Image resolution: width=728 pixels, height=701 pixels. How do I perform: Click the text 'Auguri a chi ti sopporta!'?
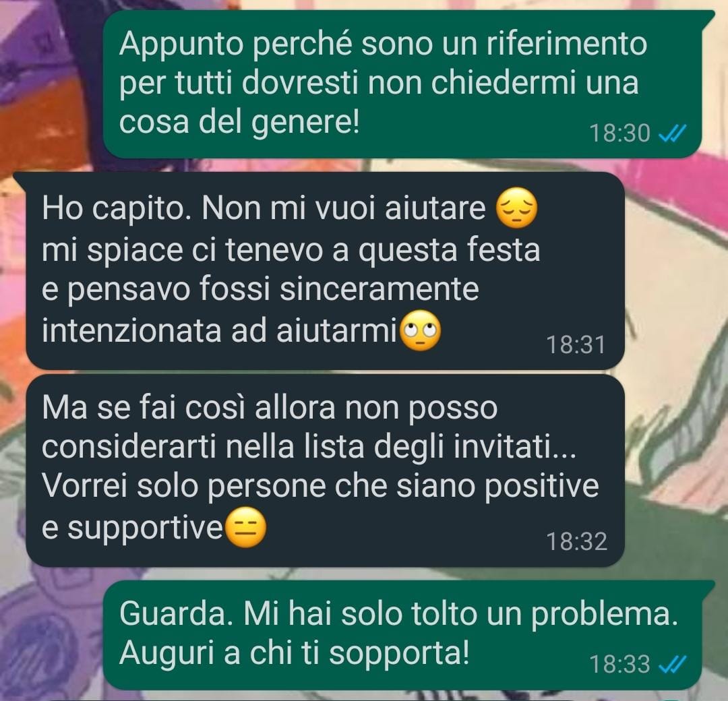[x=295, y=652]
